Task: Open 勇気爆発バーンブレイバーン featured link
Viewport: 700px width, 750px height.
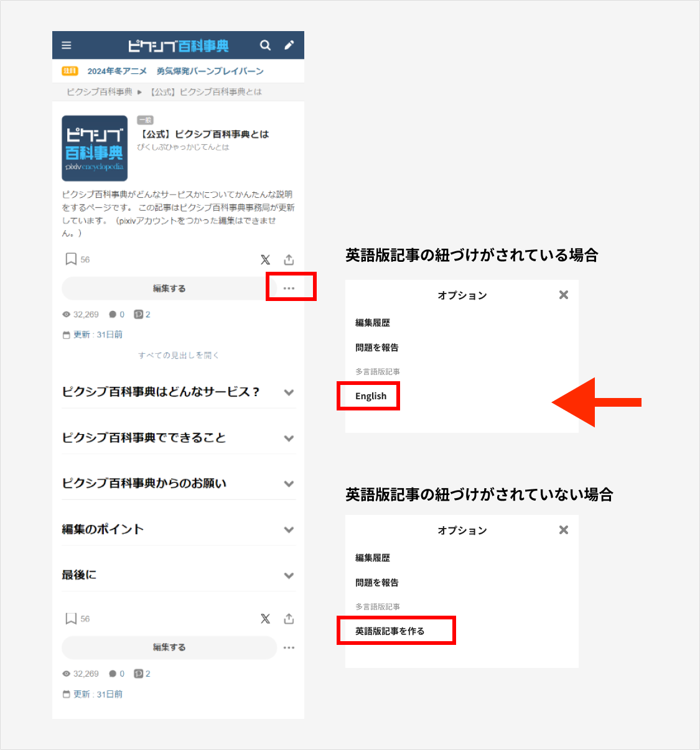Action: (210, 72)
